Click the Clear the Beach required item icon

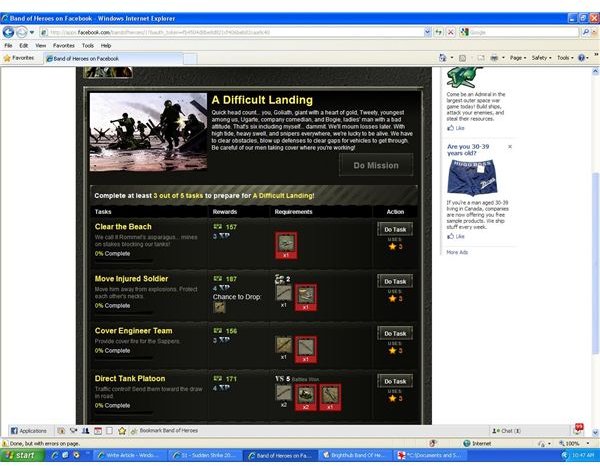pos(286,245)
